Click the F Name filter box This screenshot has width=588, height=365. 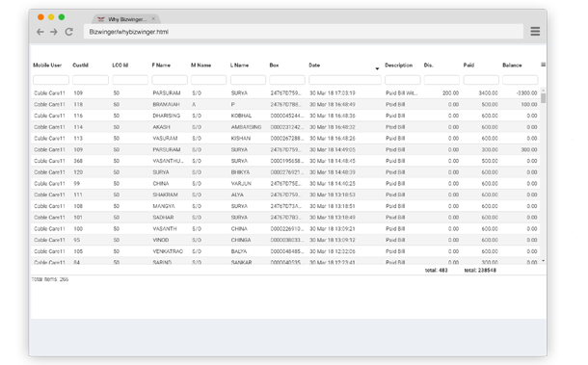pos(170,80)
